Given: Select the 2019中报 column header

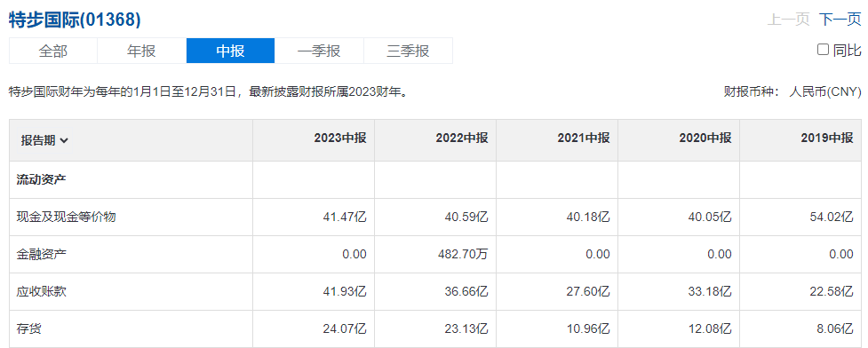Looking at the screenshot, I should click(x=827, y=138).
